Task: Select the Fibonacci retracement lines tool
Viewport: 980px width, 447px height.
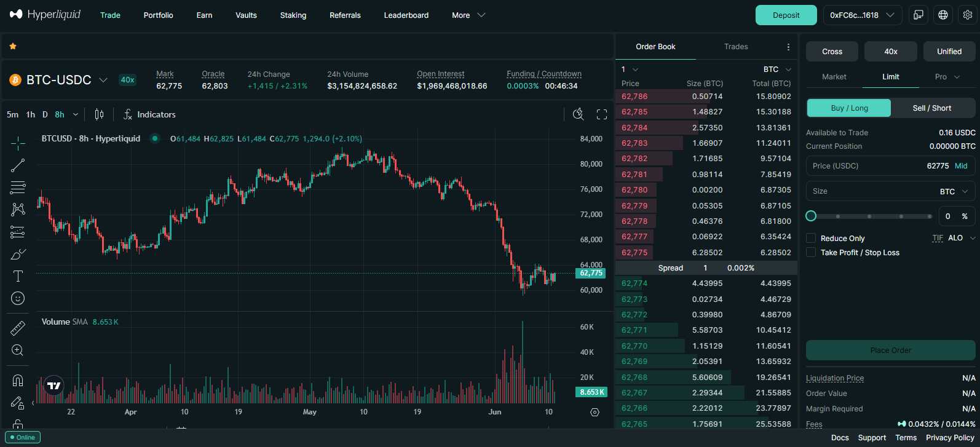Action: (x=18, y=188)
